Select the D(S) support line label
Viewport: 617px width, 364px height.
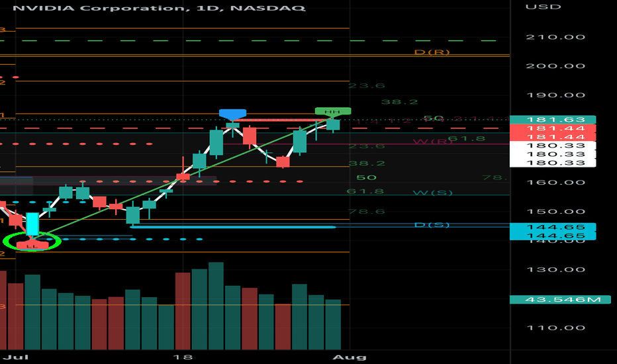432,225
